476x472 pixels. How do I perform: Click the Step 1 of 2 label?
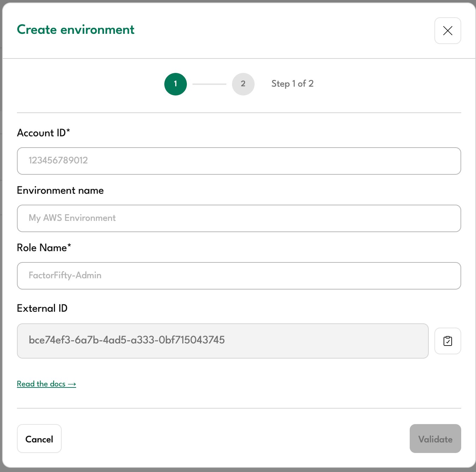pos(292,83)
